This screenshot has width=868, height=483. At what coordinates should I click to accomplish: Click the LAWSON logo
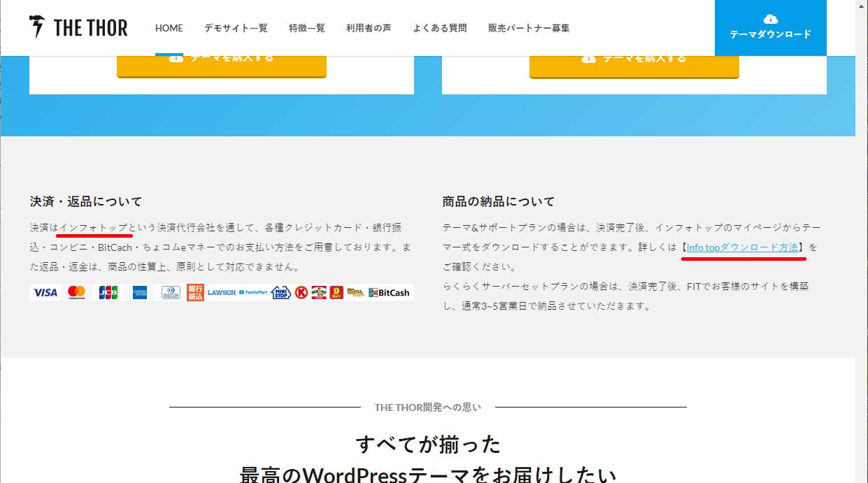[222, 292]
